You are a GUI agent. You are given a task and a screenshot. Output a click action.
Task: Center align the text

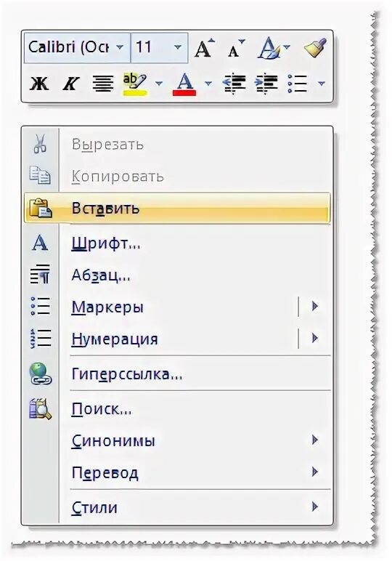103,84
